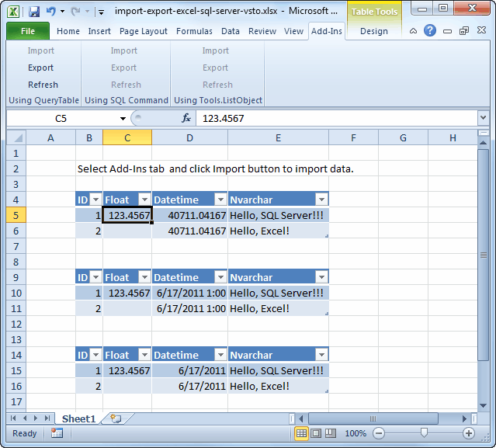Click the workbook restore window icon
Screen dimensions: 496x448
click(x=464, y=31)
